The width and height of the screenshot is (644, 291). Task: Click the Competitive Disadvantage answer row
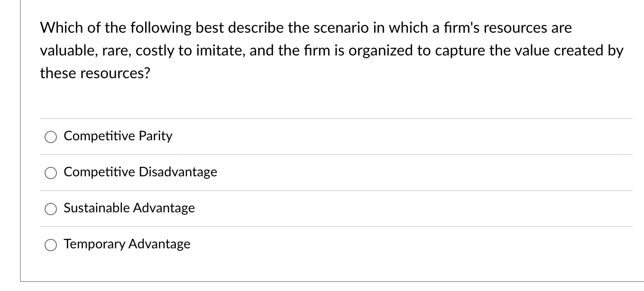tap(285, 173)
